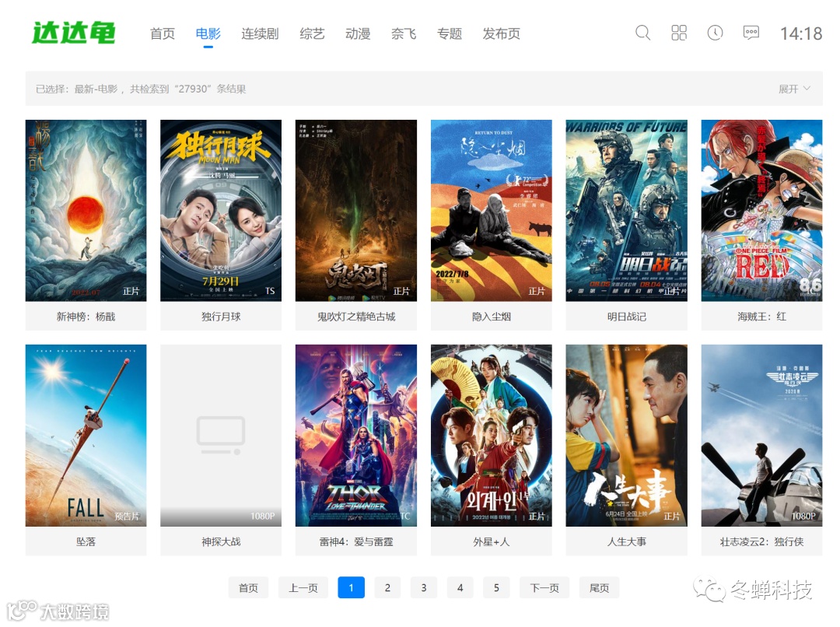Viewport: 840px width, 627px height.
Task: Open 神探大战 placeholder thumbnail
Action: (221, 435)
